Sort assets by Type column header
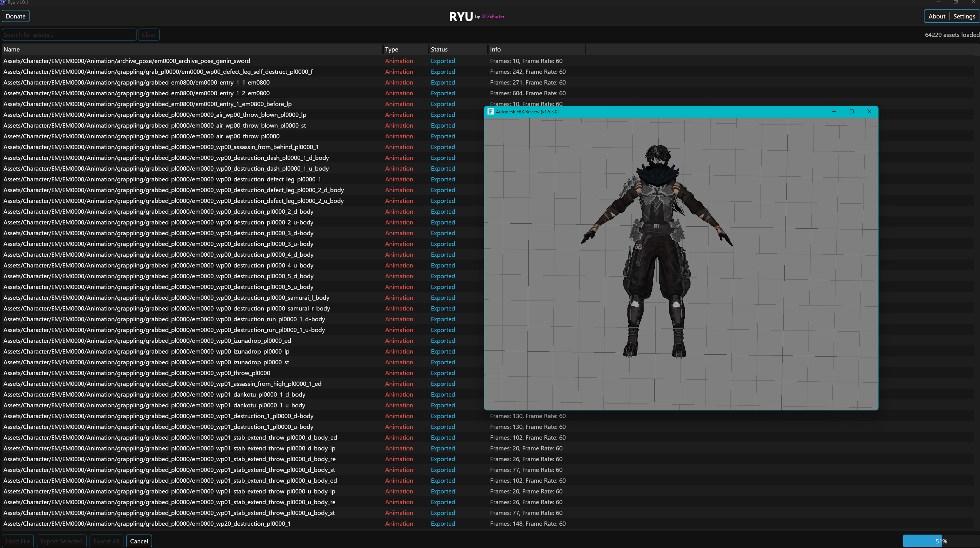This screenshot has width=980, height=548. pos(391,49)
